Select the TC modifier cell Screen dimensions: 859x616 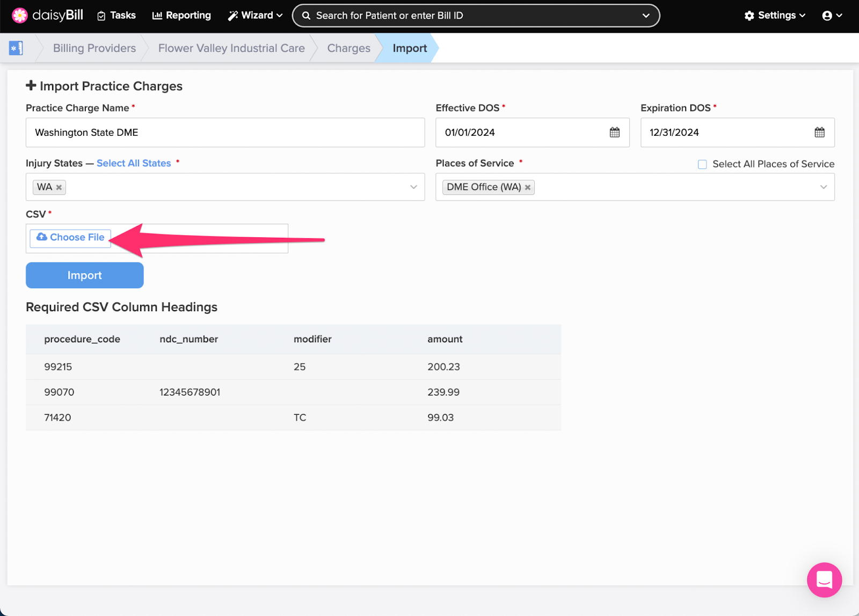[300, 417]
